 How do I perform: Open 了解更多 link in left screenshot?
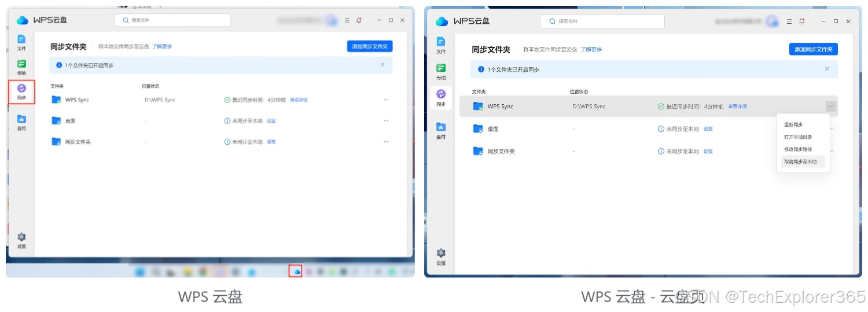click(162, 46)
